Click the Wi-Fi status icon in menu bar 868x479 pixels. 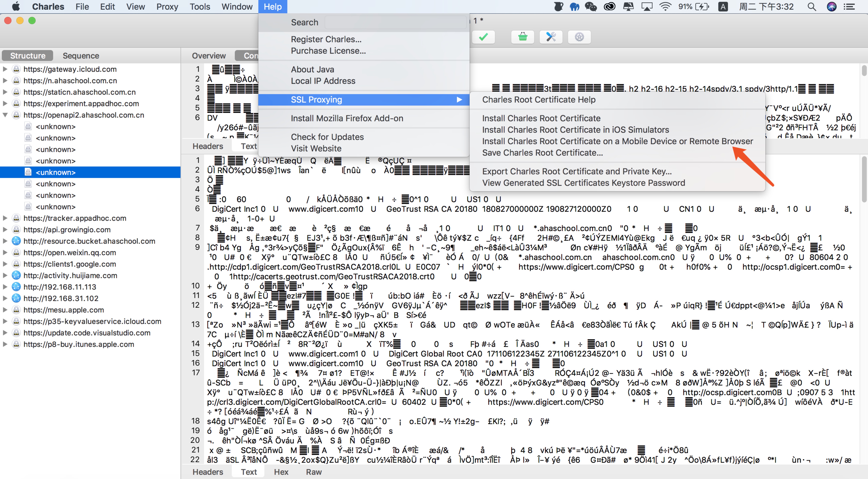coord(665,7)
